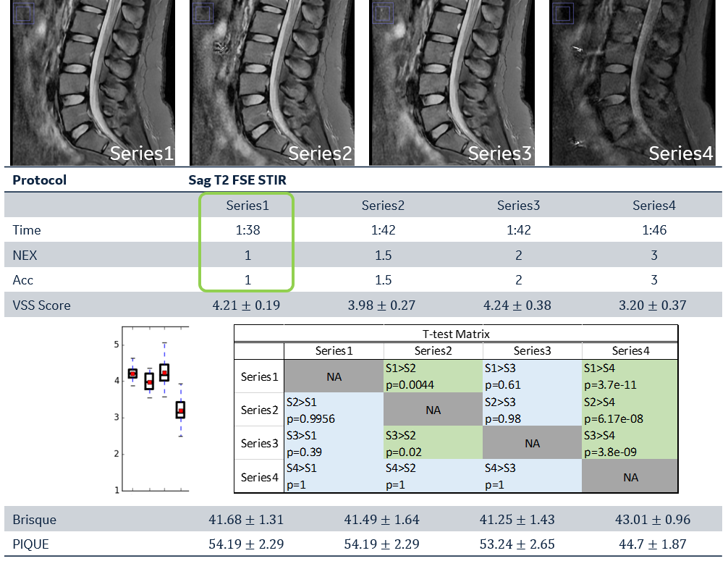Select the Brisque row label
Viewport: 728px width, 561px height.
34,520
